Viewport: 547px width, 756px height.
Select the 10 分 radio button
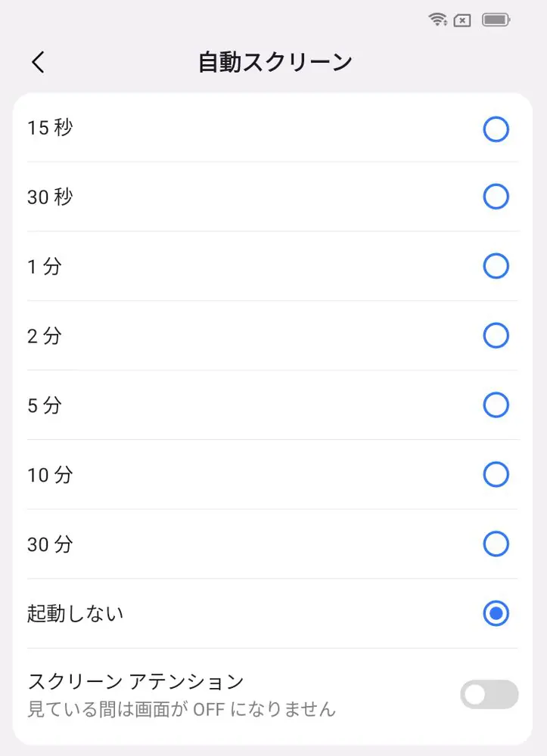(496, 475)
